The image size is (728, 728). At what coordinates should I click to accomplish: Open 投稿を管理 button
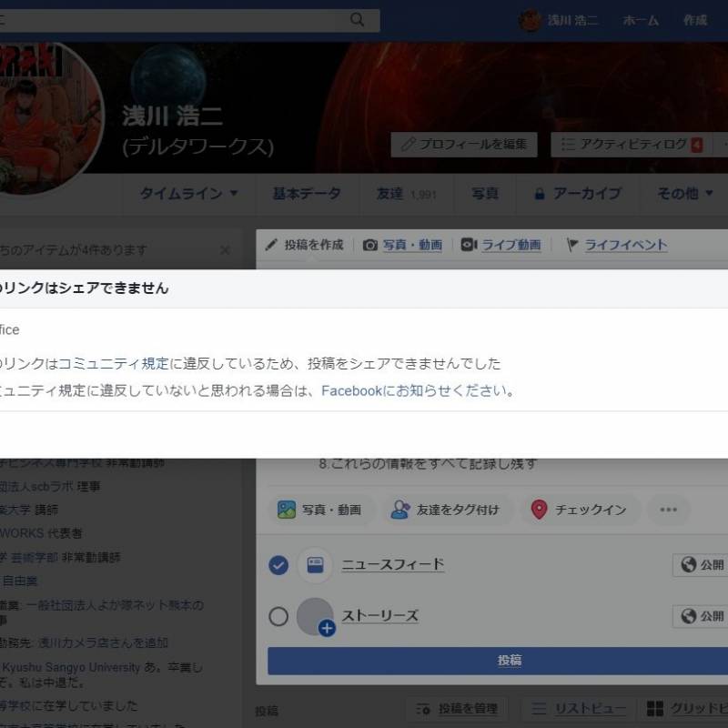458,709
